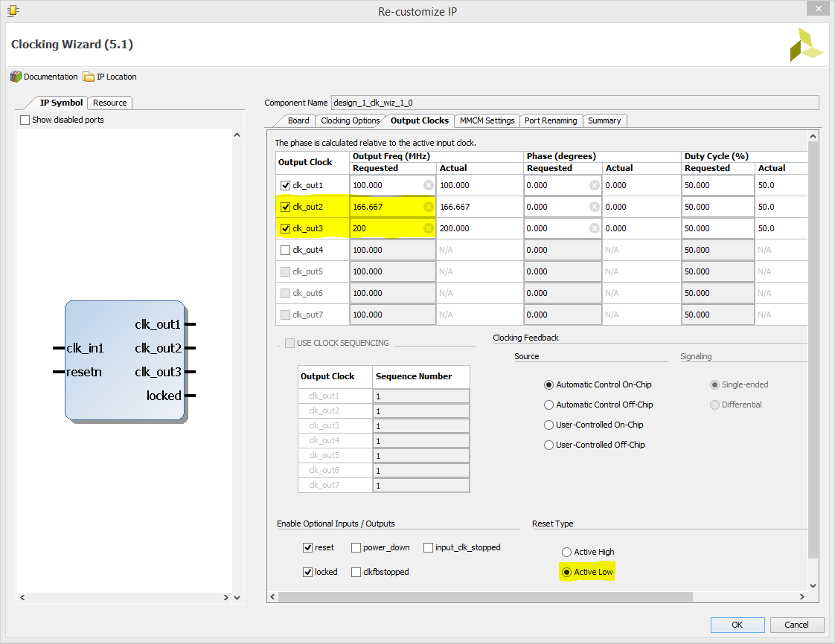Clear the clk_out3 requested frequency value

tap(428, 228)
